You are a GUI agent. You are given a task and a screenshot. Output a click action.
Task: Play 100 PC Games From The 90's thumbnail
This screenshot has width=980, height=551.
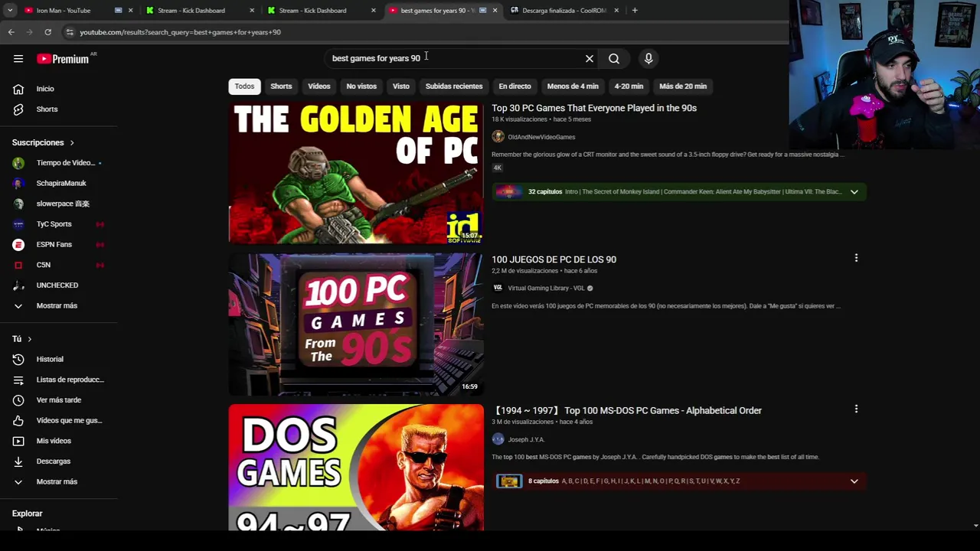tap(356, 324)
